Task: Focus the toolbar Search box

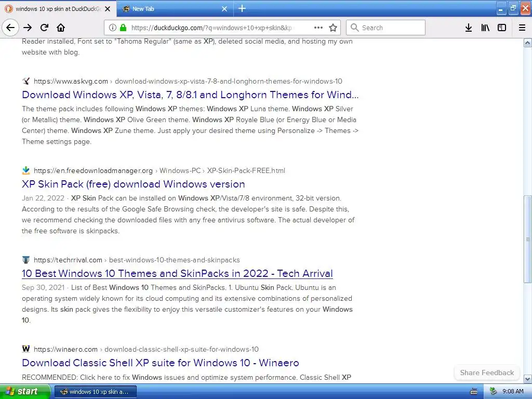Action: 385,28
